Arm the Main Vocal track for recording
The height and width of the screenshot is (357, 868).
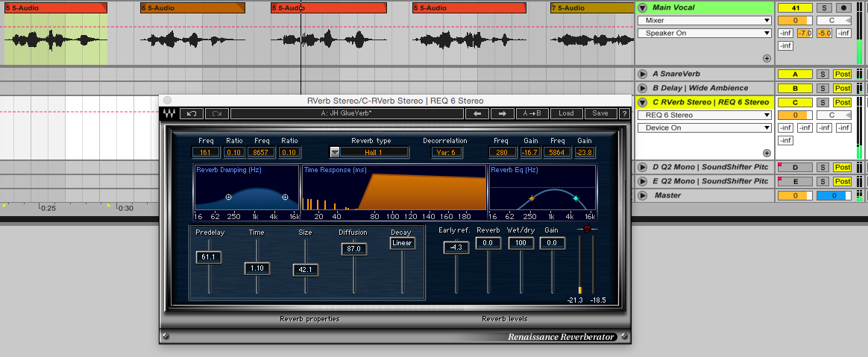[843, 7]
